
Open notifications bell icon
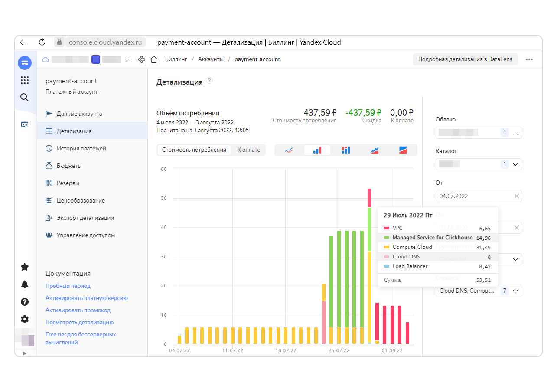point(25,284)
